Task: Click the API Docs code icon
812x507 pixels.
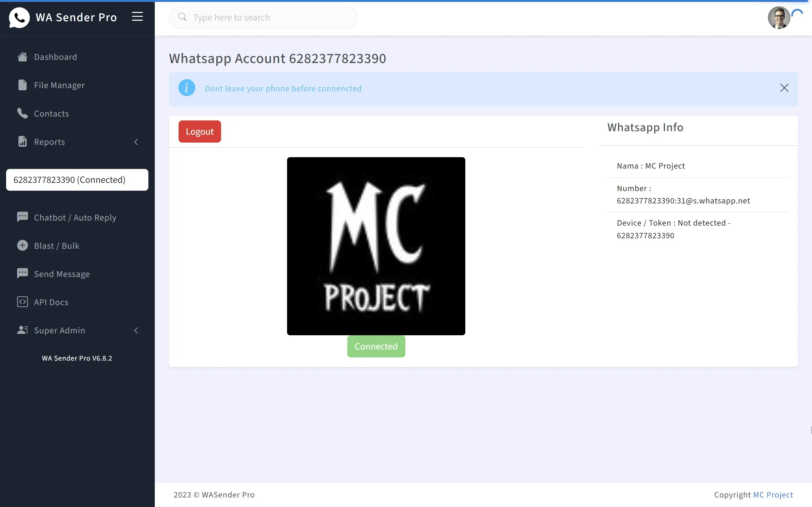Action: tap(22, 302)
